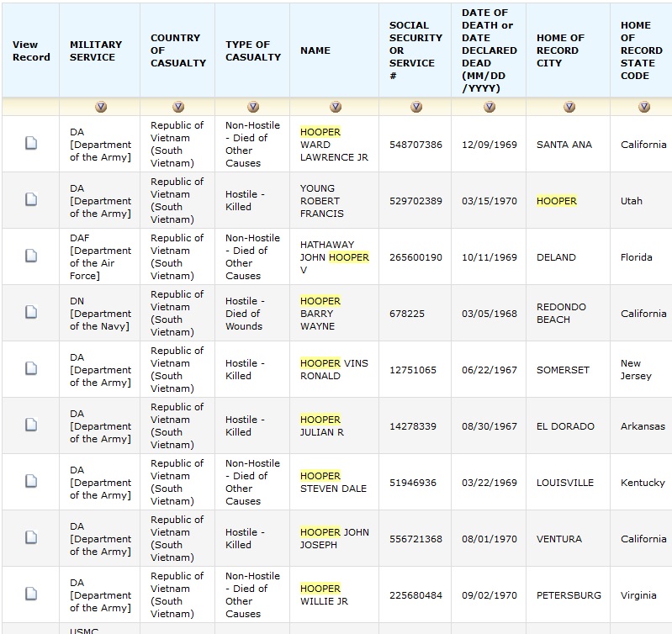Screen dimensions: 672x634
Task: Expand Country of Casualty column dropdown arrow
Action: pyautogui.click(x=178, y=108)
